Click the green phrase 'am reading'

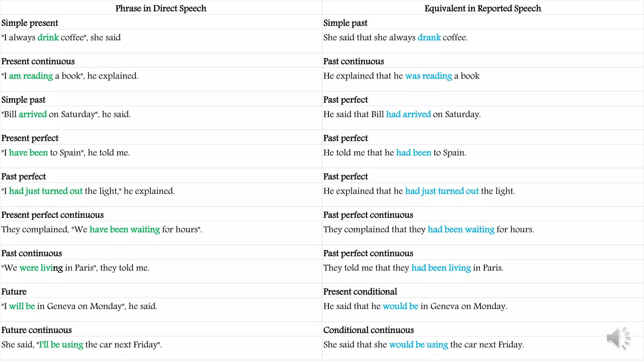(x=31, y=76)
